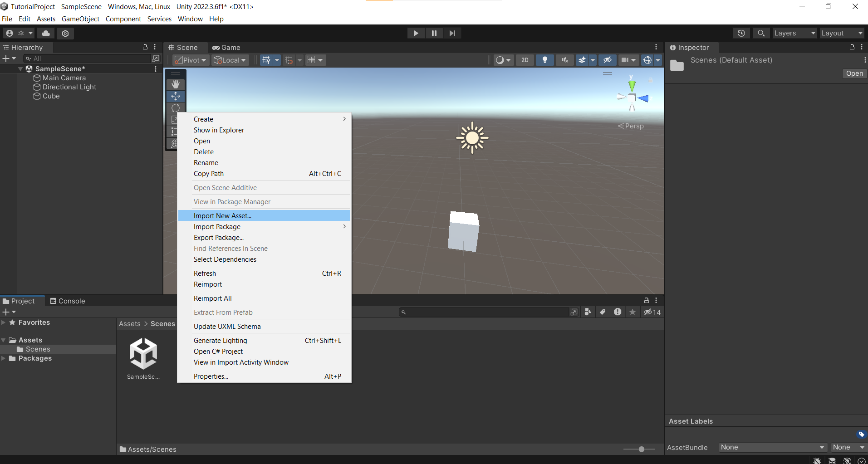Click the Search by Label icon
Viewport: 868px width, 464px height.
603,312
